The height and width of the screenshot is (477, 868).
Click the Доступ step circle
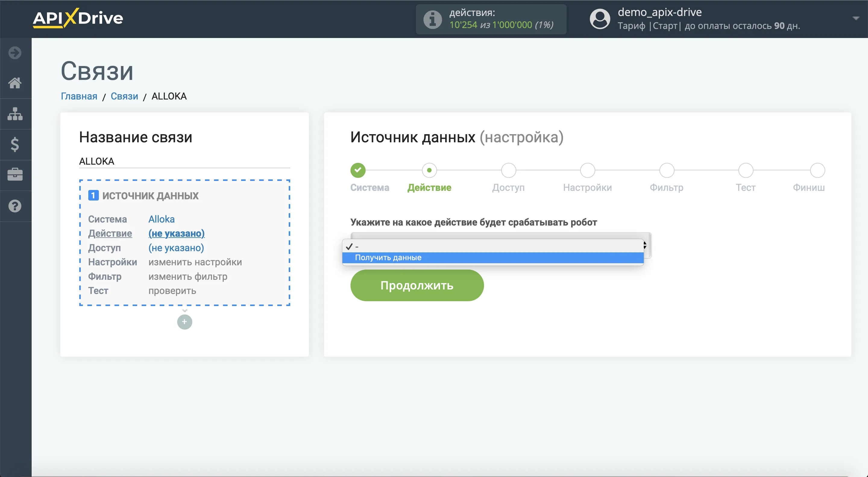pos(508,170)
